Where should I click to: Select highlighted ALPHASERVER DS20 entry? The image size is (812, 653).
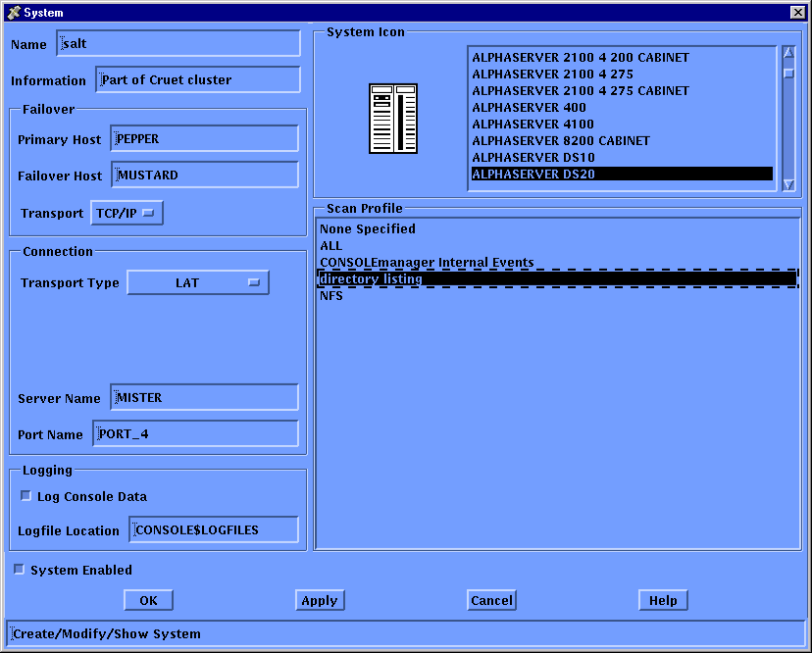(622, 174)
